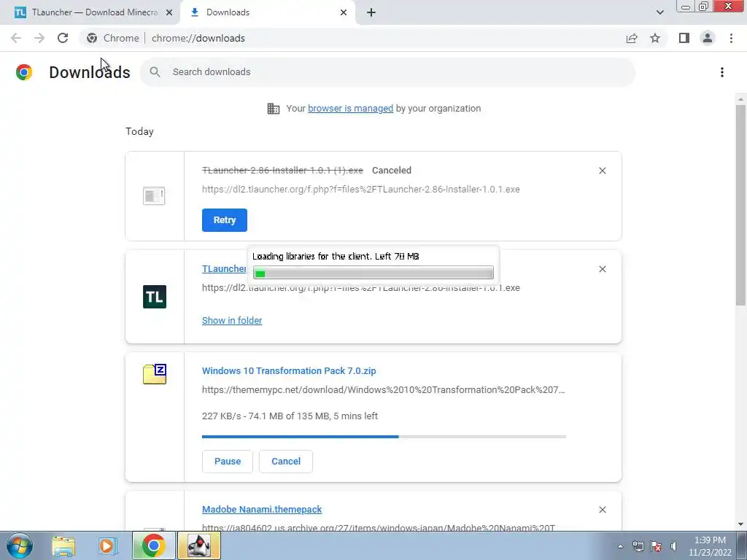
Task: Retry the canceled TLauncher download
Action: pyautogui.click(x=225, y=220)
